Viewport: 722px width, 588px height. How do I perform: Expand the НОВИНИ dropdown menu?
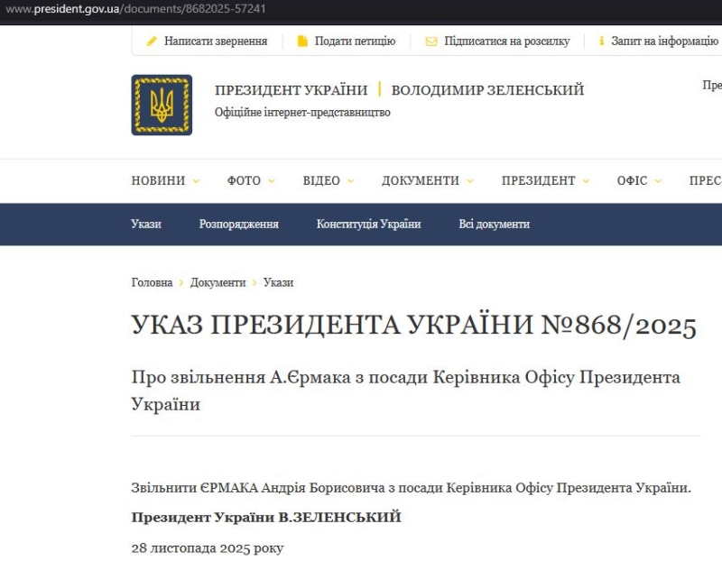[x=165, y=180]
